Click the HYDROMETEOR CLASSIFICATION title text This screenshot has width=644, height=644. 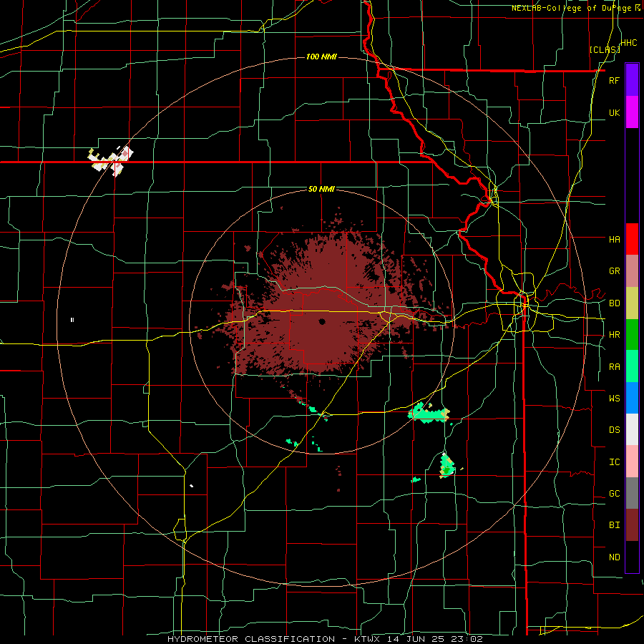click(251, 639)
